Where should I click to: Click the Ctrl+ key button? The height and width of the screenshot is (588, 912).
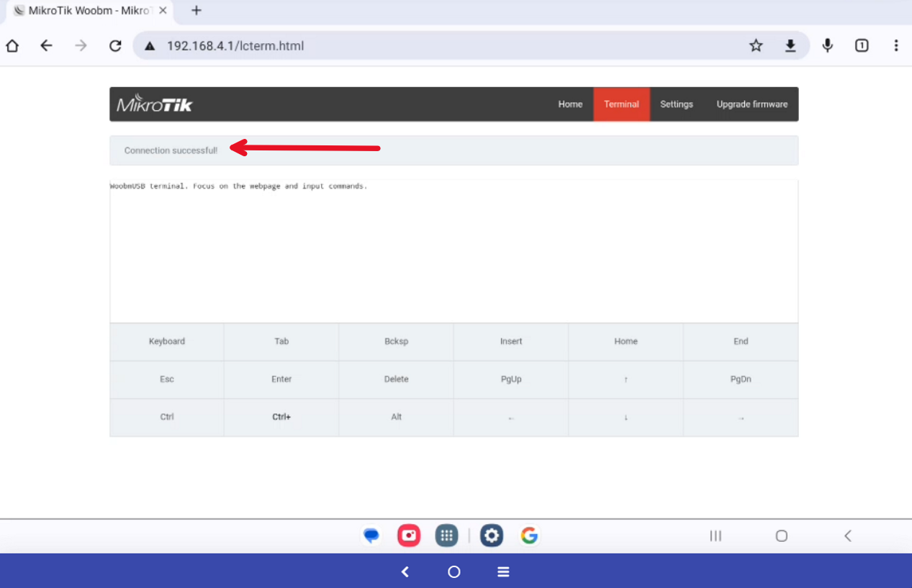point(281,417)
